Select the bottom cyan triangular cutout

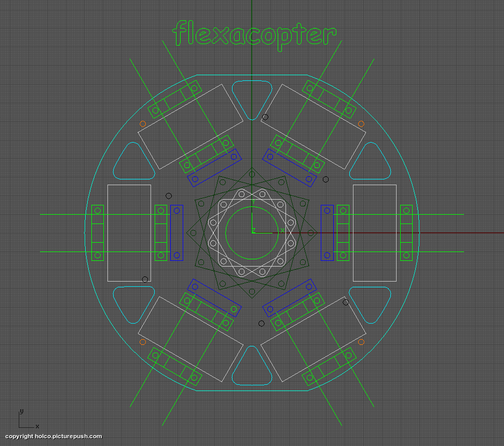(x=252, y=366)
